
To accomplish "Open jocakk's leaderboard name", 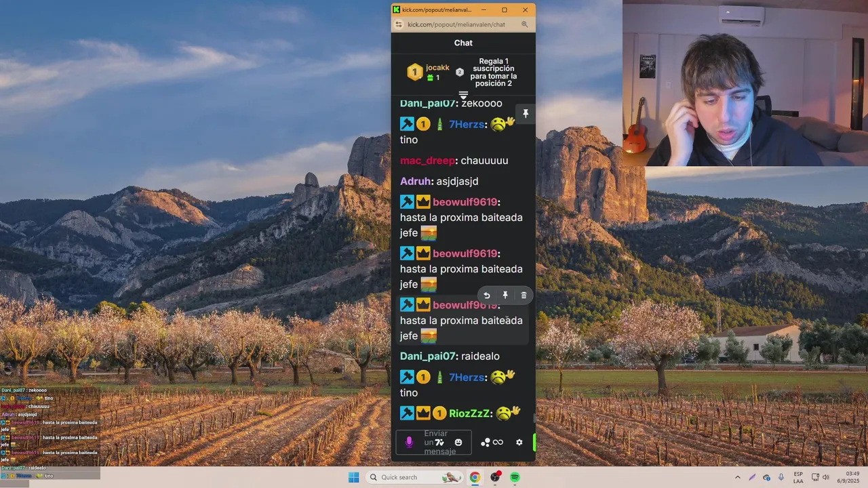I will click(x=437, y=68).
